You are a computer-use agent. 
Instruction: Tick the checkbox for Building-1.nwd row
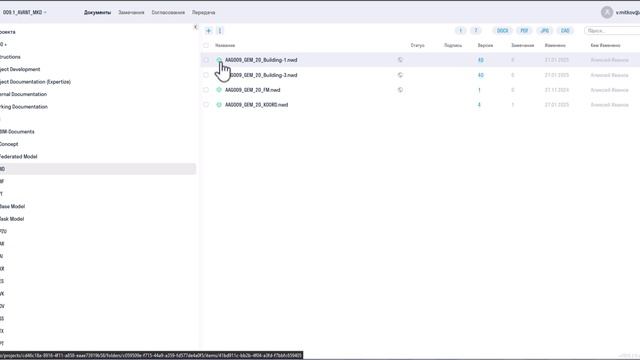[x=206, y=60]
